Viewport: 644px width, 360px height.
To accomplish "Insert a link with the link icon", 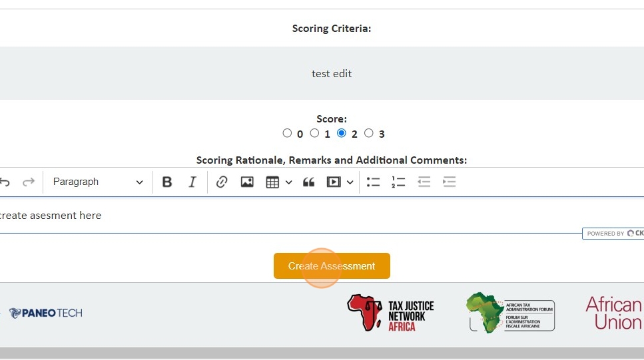I will coord(222,182).
